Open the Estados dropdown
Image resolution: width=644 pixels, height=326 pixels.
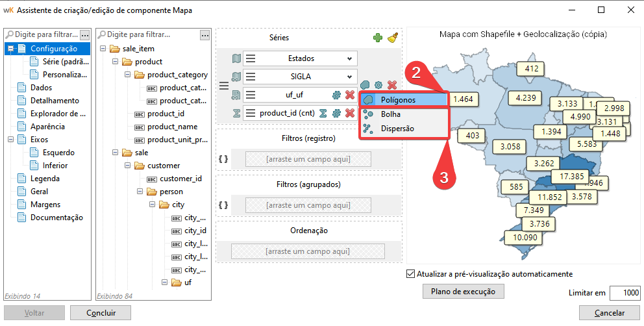coord(349,58)
